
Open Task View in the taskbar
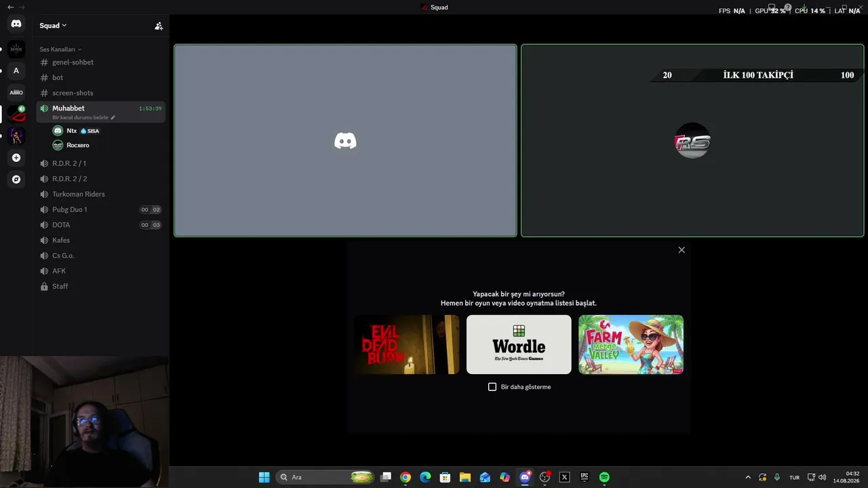[x=386, y=477]
